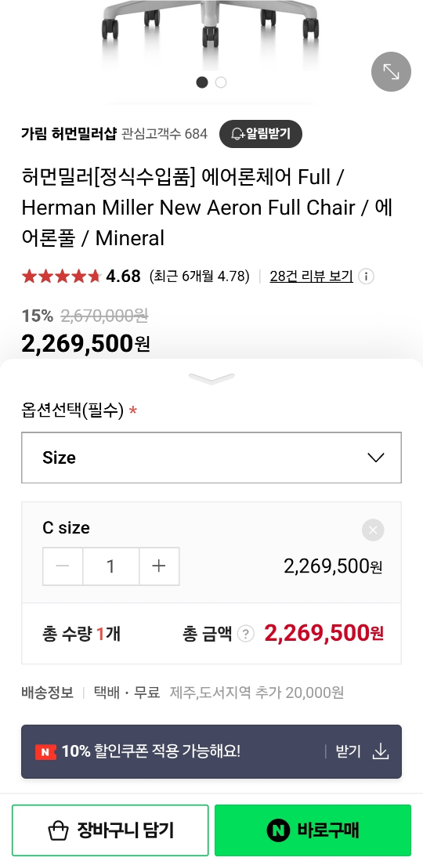The width and height of the screenshot is (423, 868).
Task: Expand the product image to fullscreen
Action: (391, 71)
